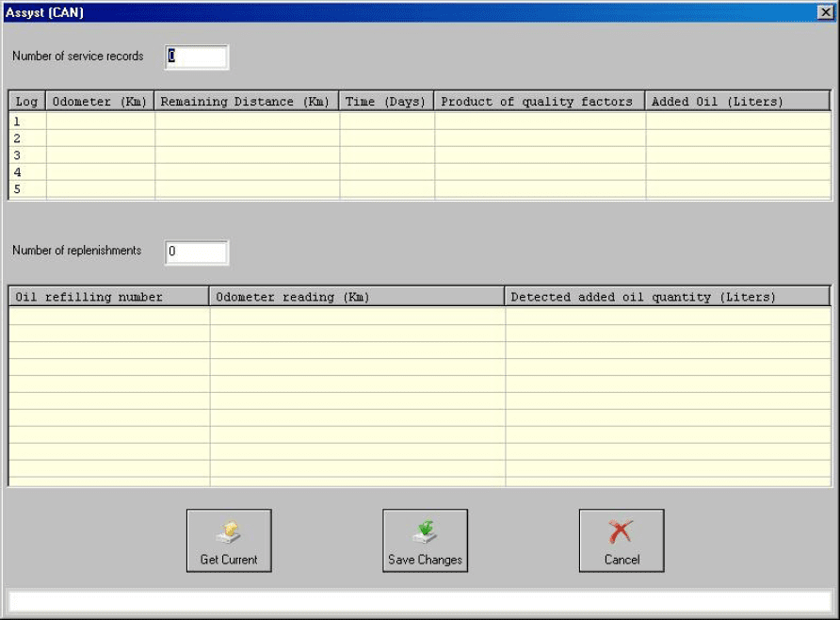Select log row 3 in service table
This screenshot has width=840, height=620.
tap(27, 155)
